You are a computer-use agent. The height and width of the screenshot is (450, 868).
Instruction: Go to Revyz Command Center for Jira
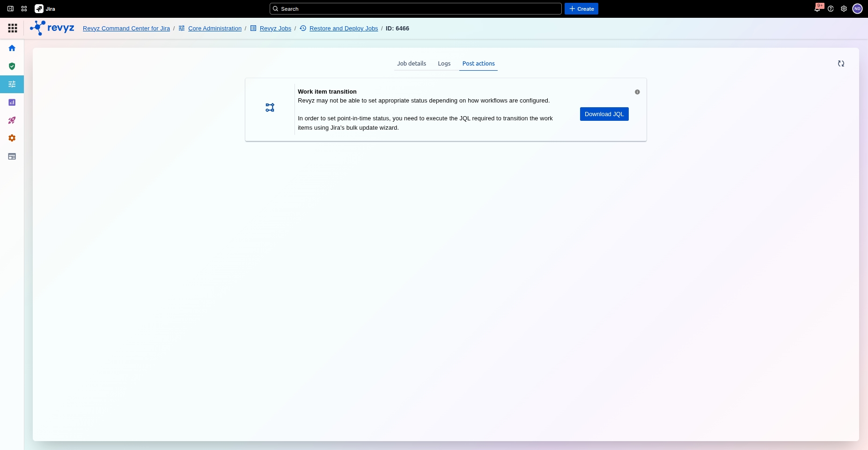[x=126, y=29]
